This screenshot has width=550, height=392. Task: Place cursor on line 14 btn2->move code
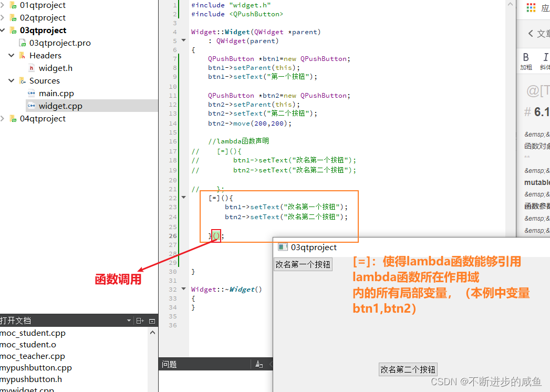click(x=250, y=123)
